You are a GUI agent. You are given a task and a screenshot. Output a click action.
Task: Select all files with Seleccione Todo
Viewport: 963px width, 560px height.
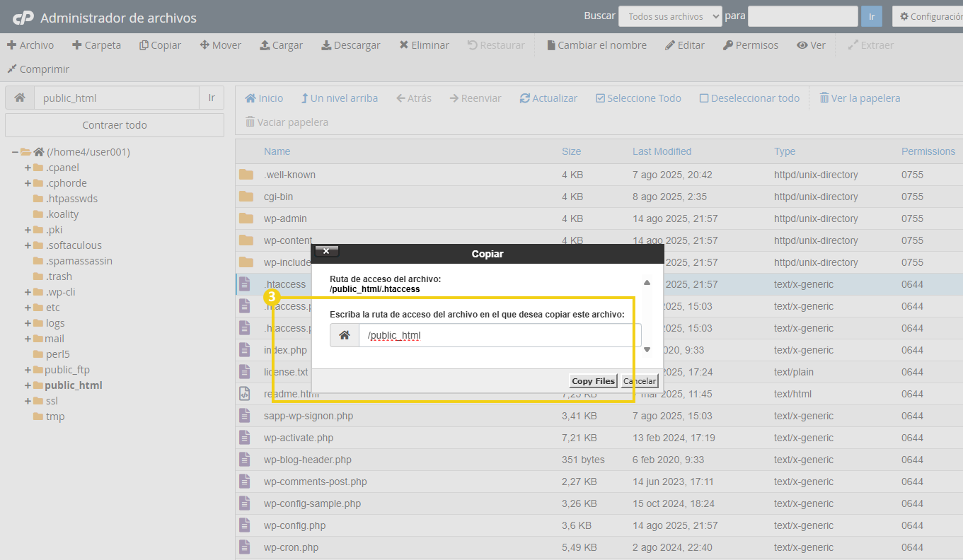tap(638, 98)
